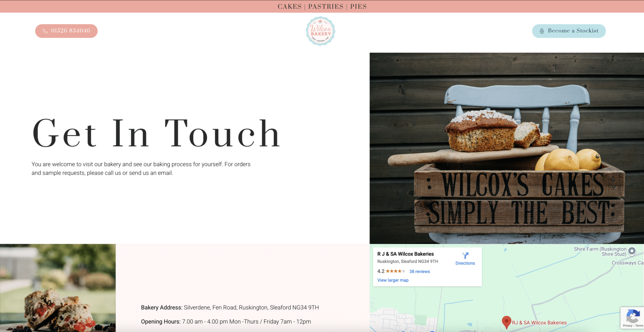644x332 pixels.
Task: Click the RJ & SA Wilcox Bakeries map label
Action: 539,323
